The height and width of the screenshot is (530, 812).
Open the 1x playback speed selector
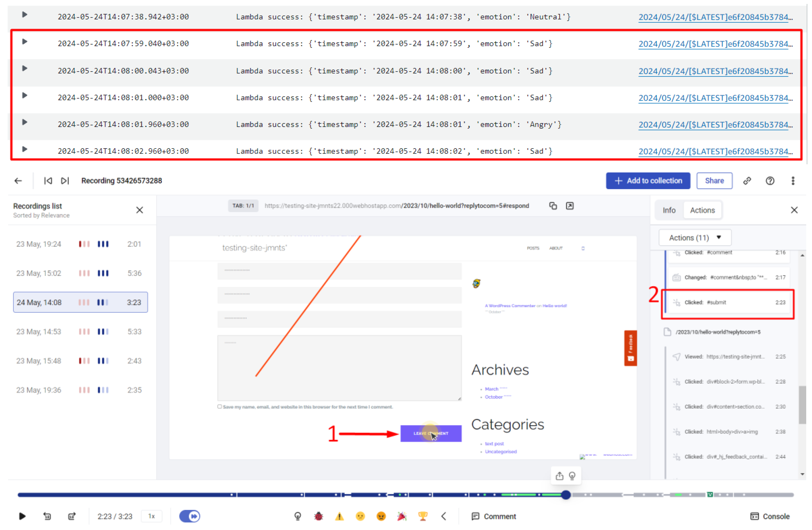pyautogui.click(x=151, y=516)
